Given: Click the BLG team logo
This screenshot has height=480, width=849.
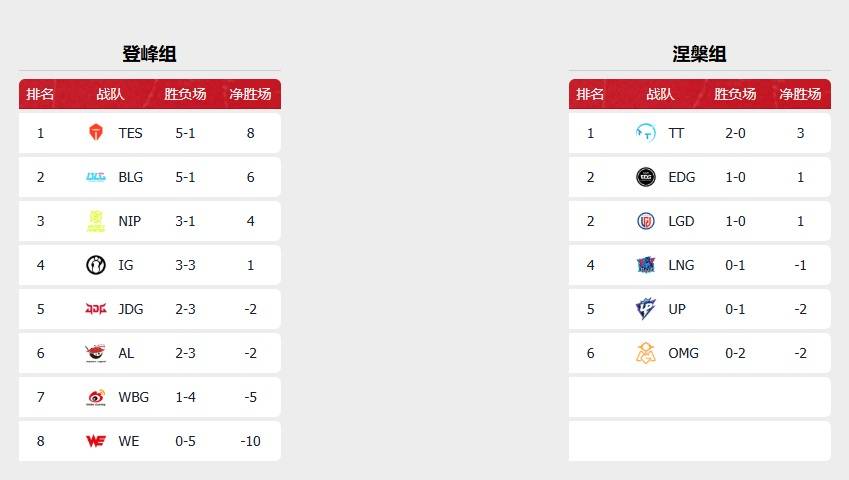Looking at the screenshot, I should tap(96, 177).
